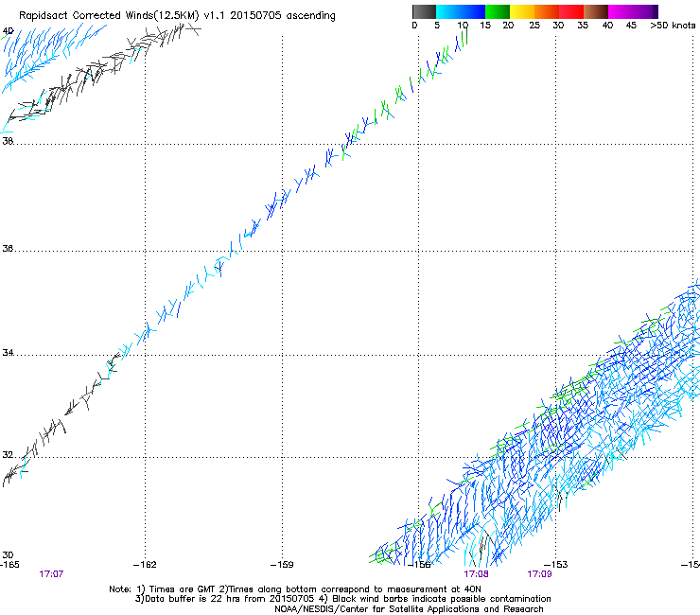Click the '>50 knots' legend label

point(673,26)
